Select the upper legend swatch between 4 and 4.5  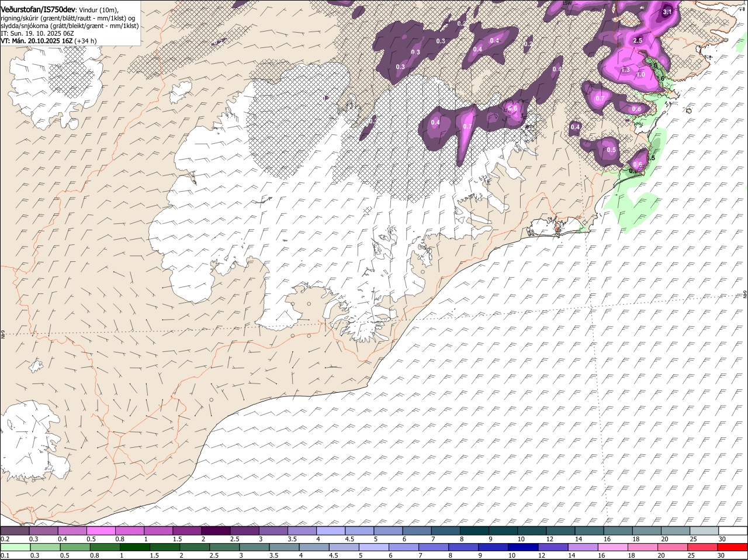[x=331, y=531]
